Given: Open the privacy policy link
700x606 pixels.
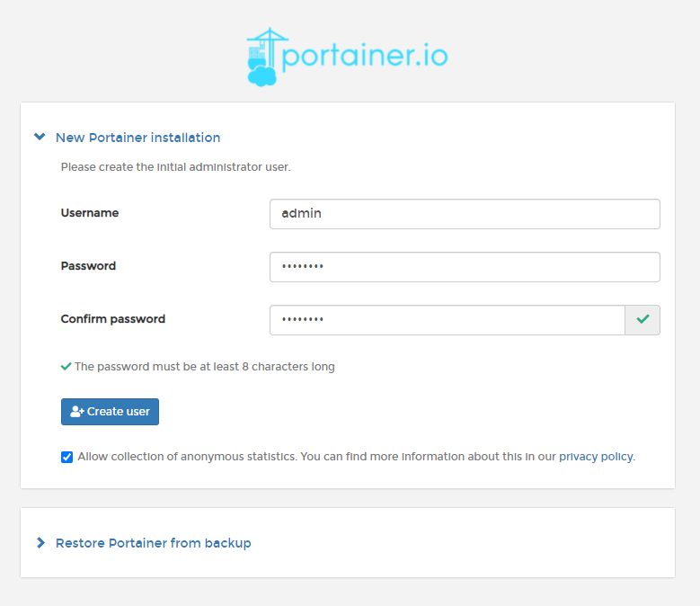Looking at the screenshot, I should click(596, 457).
